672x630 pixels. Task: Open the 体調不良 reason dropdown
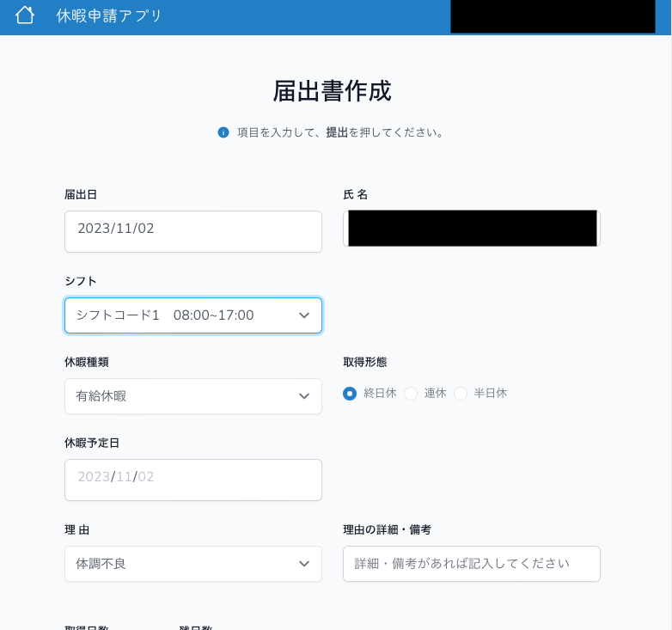click(x=180, y=564)
